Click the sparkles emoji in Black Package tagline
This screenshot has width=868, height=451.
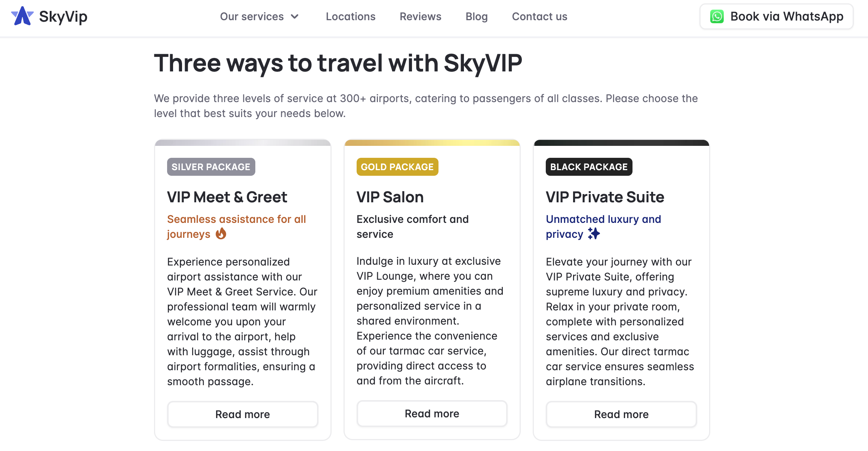point(594,234)
